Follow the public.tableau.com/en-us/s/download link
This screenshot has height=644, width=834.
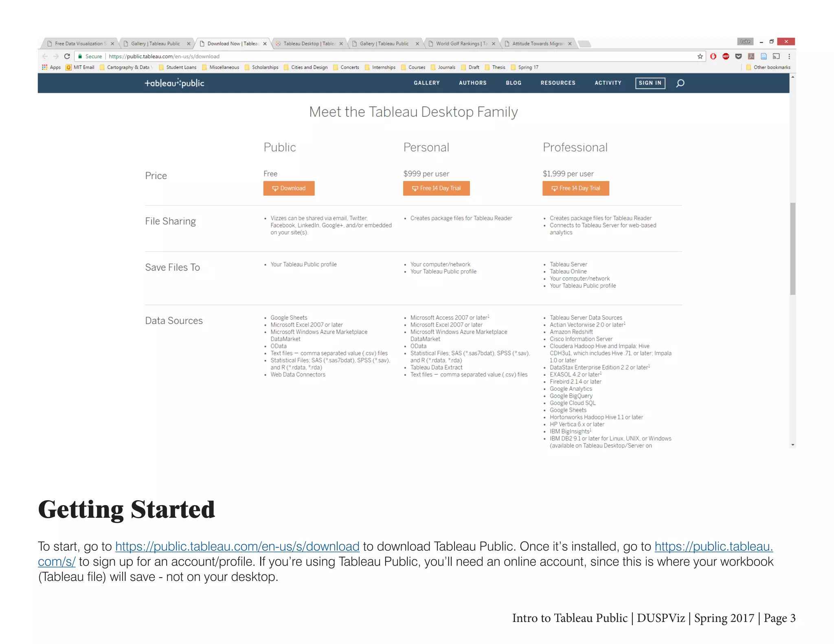tap(237, 546)
